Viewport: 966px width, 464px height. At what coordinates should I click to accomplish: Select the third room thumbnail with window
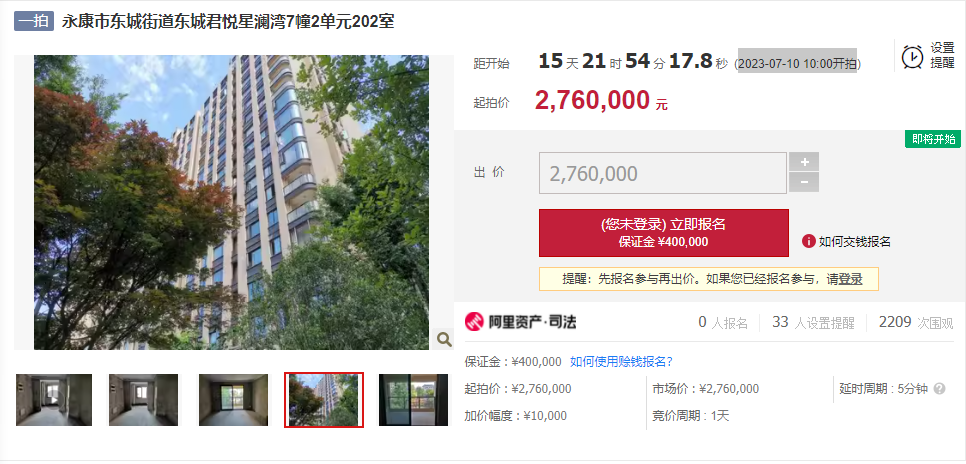point(233,400)
